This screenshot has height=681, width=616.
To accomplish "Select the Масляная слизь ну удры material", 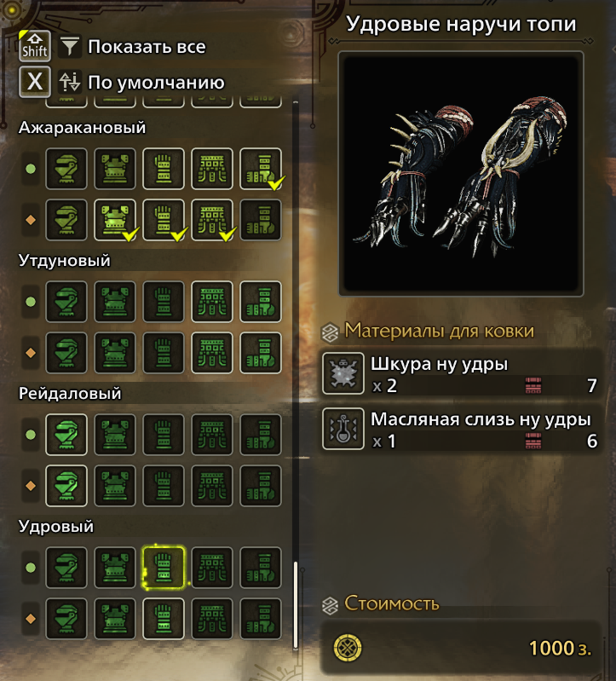I will [x=461, y=429].
